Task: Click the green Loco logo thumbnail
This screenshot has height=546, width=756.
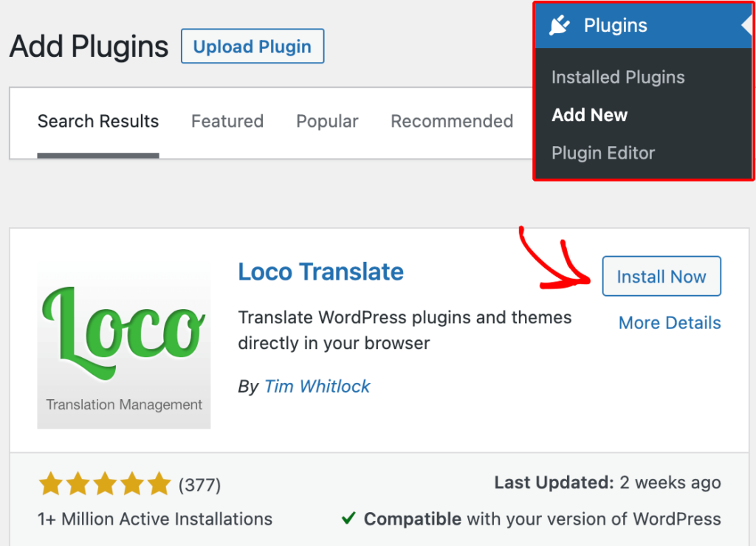Action: point(124,343)
